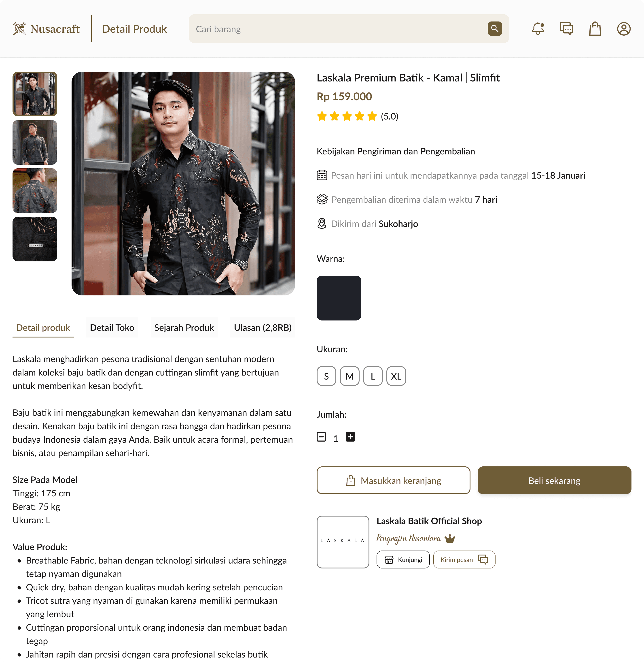Image resolution: width=644 pixels, height=662 pixels.
Task: Select the Laskala label close-up thumbnail
Action: click(35, 239)
